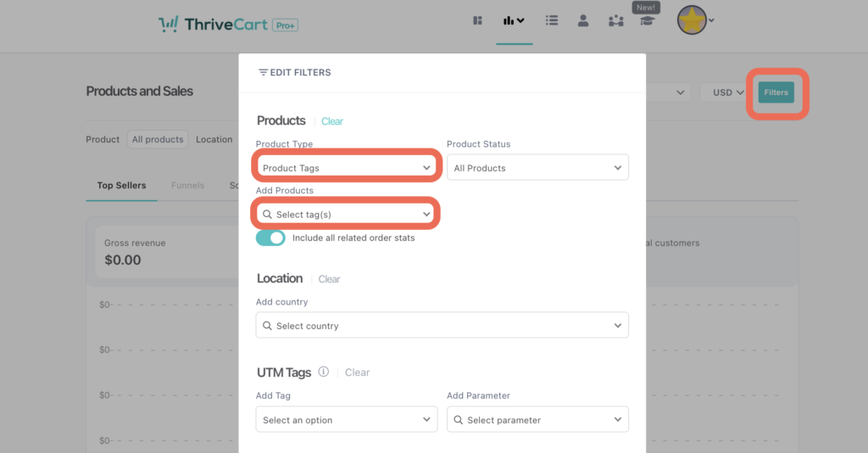Viewport: 868px width, 453px height.
Task: Click the single person customers icon
Action: click(583, 21)
